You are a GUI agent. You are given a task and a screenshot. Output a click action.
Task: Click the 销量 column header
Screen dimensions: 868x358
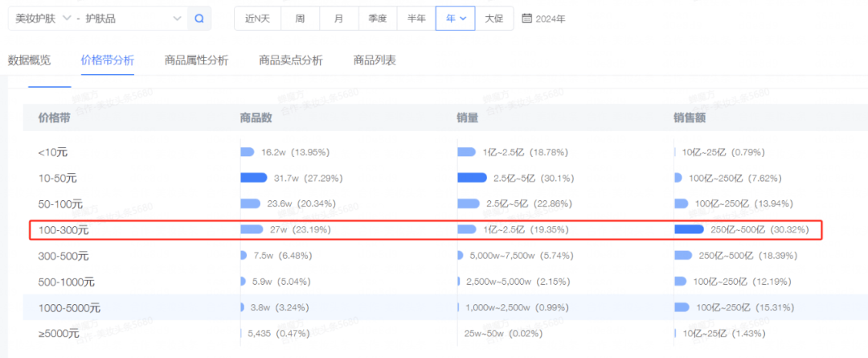pyautogui.click(x=467, y=117)
